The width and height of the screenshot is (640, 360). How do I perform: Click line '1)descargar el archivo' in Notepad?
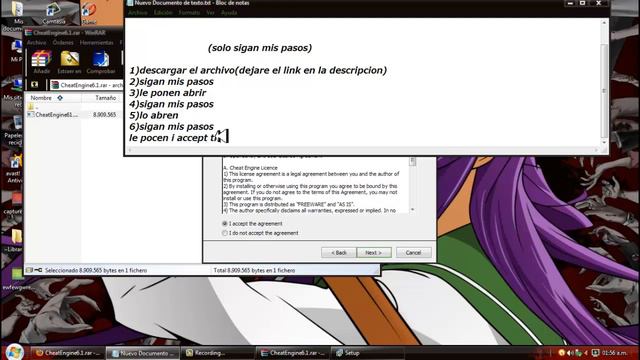point(258,70)
